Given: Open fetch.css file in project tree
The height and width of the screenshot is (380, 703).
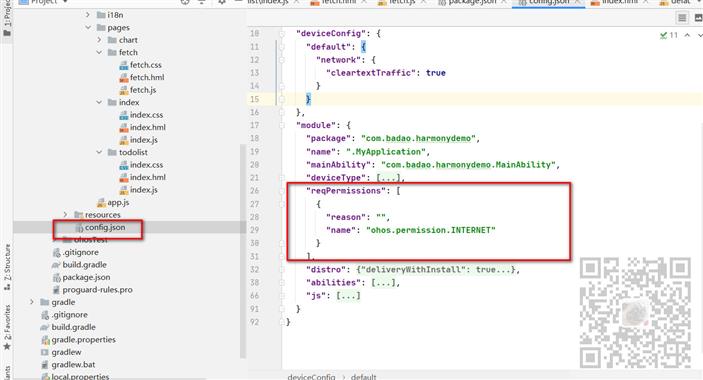Looking at the screenshot, I should [146, 65].
